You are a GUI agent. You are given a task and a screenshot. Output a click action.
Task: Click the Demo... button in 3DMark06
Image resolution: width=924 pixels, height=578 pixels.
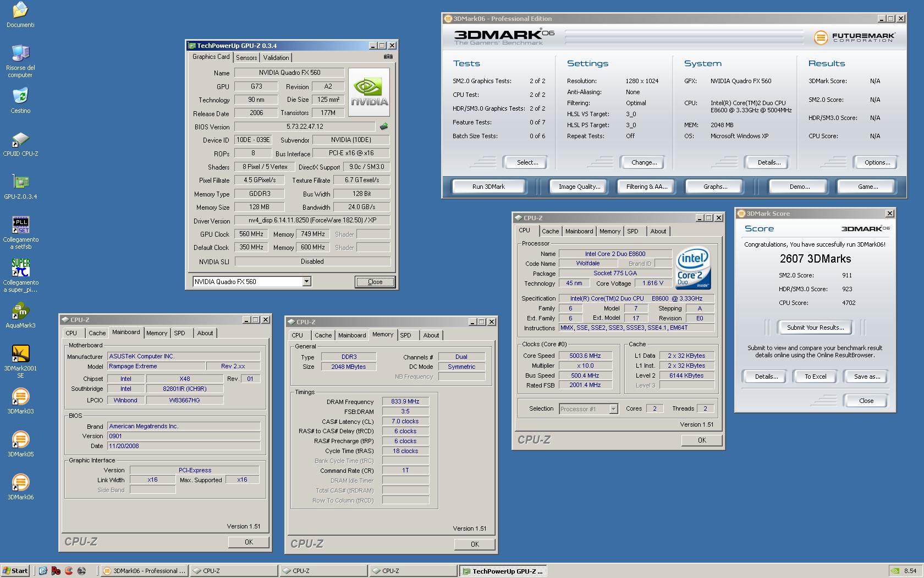[799, 187]
